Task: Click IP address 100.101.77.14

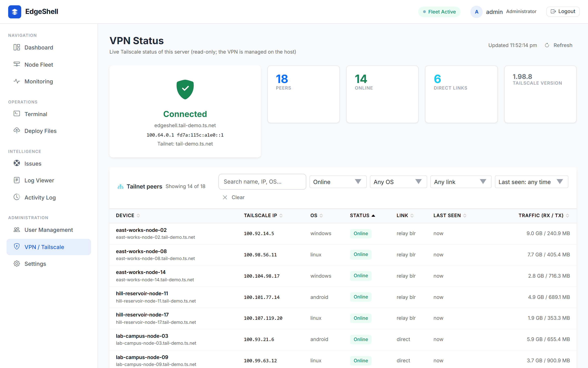Action: coord(262,297)
